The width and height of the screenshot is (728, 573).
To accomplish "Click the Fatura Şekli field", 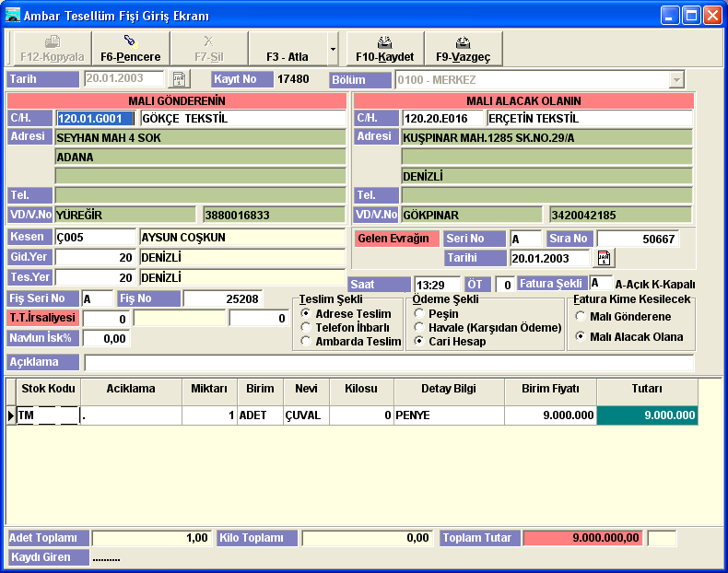I will pyautogui.click(x=601, y=283).
